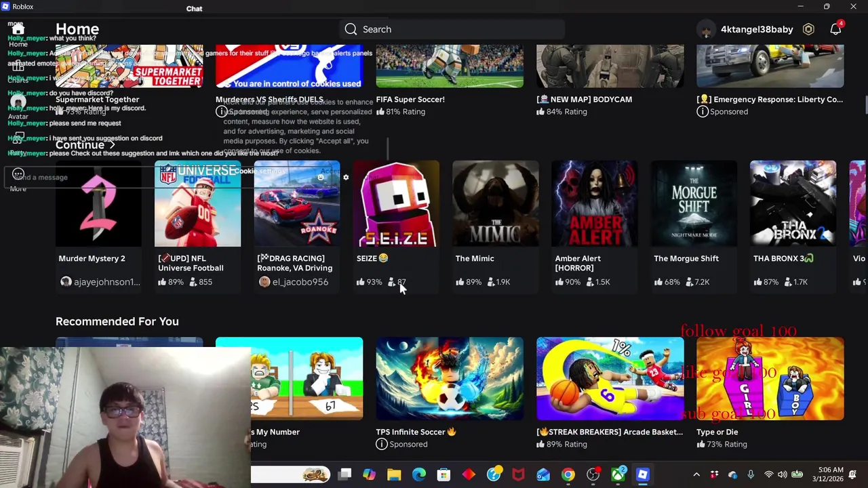Viewport: 868px width, 488px height.
Task: Show hidden system tray icons chevron
Action: tap(696, 474)
